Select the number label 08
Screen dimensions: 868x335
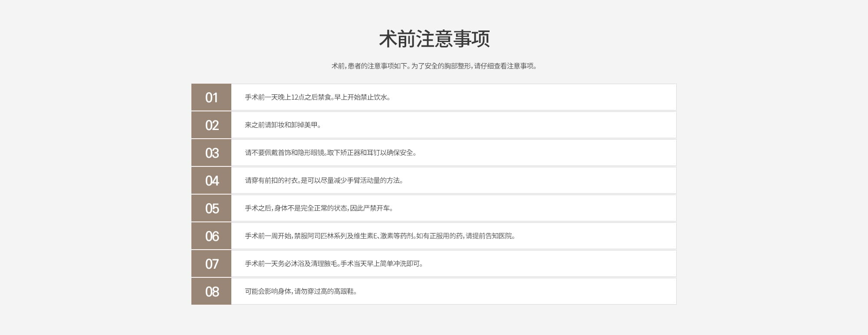pos(211,292)
